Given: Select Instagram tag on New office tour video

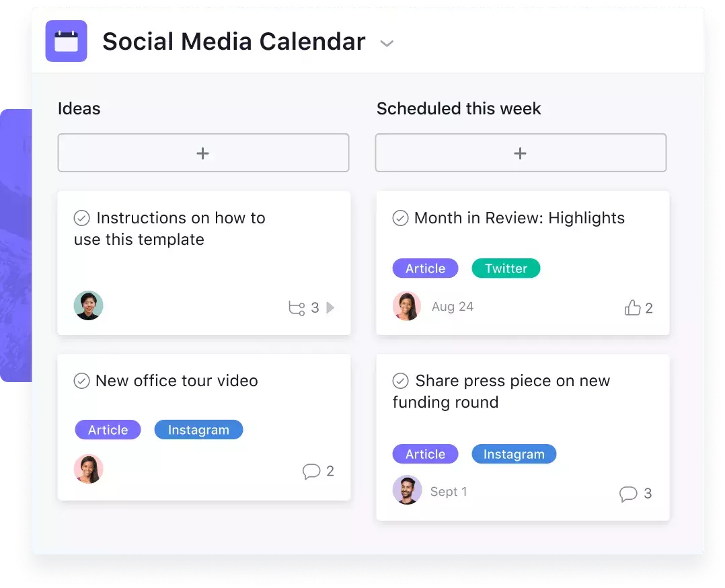Looking at the screenshot, I should [198, 430].
